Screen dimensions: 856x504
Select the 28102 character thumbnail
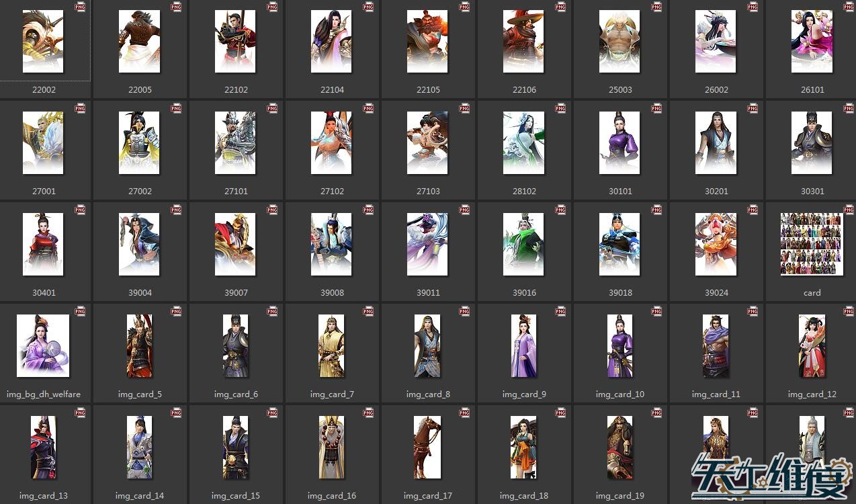click(x=523, y=143)
